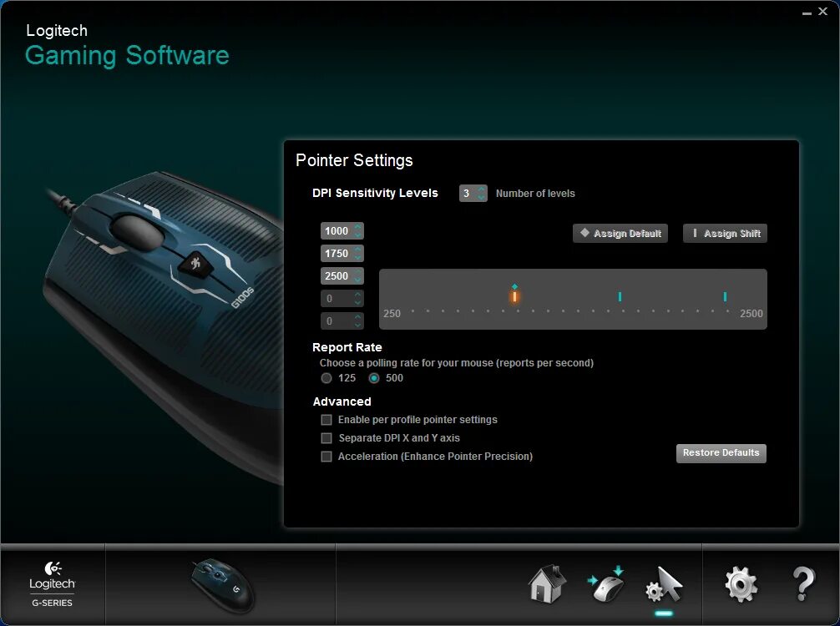Open the application settings gear icon

[741, 585]
